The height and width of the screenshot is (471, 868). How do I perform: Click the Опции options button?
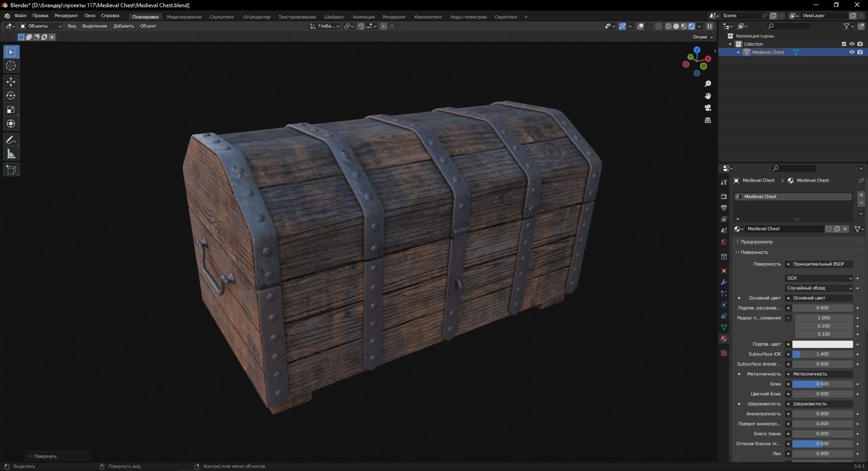[702, 37]
